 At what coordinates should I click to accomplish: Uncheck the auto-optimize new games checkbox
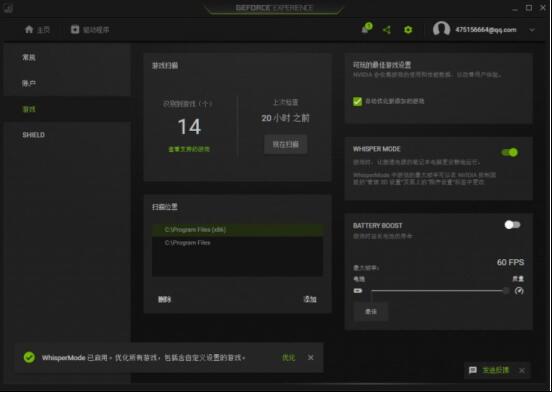pos(357,101)
